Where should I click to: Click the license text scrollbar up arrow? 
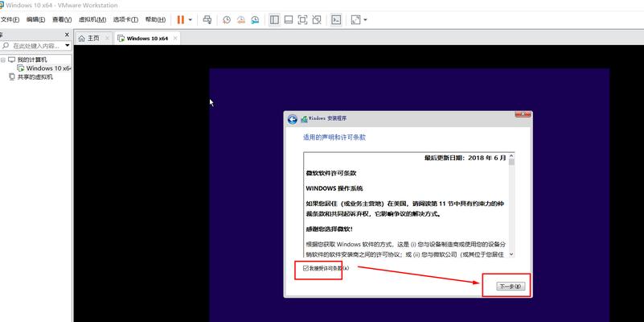click(511, 156)
